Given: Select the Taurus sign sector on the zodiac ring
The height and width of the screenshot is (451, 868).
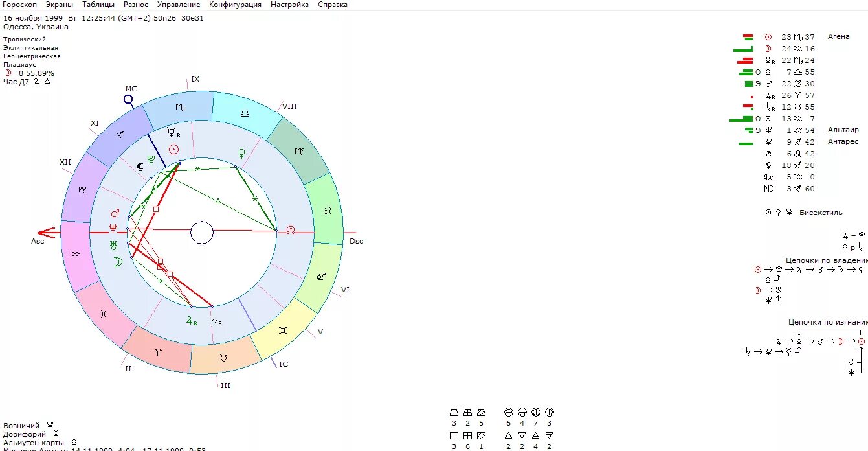Looking at the screenshot, I should 225,357.
